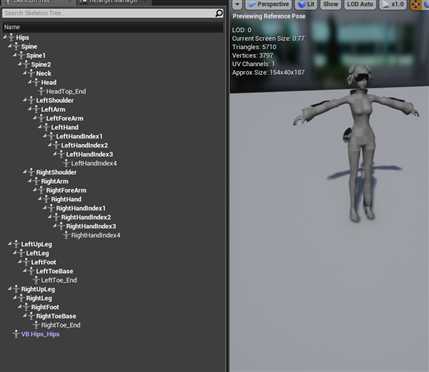Open the LOD Auto menu

pyautogui.click(x=360, y=4)
